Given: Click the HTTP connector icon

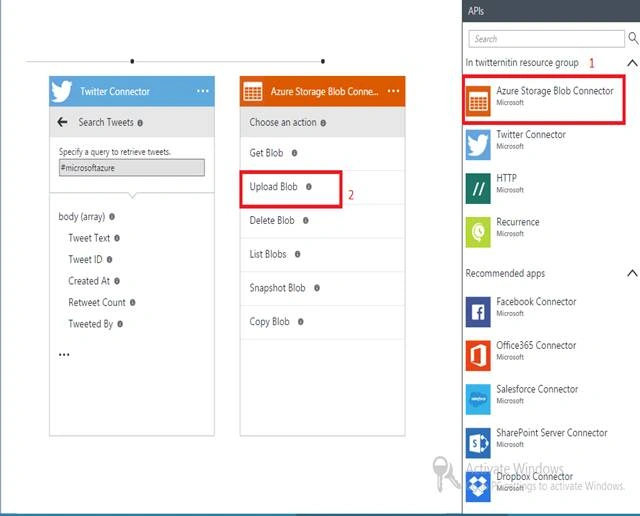Looking at the screenshot, I should pos(478,189).
